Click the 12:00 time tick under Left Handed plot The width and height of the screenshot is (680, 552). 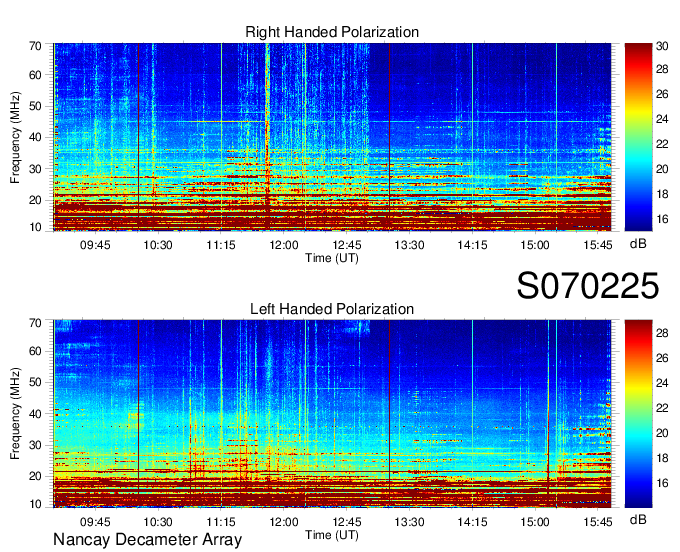pos(284,522)
